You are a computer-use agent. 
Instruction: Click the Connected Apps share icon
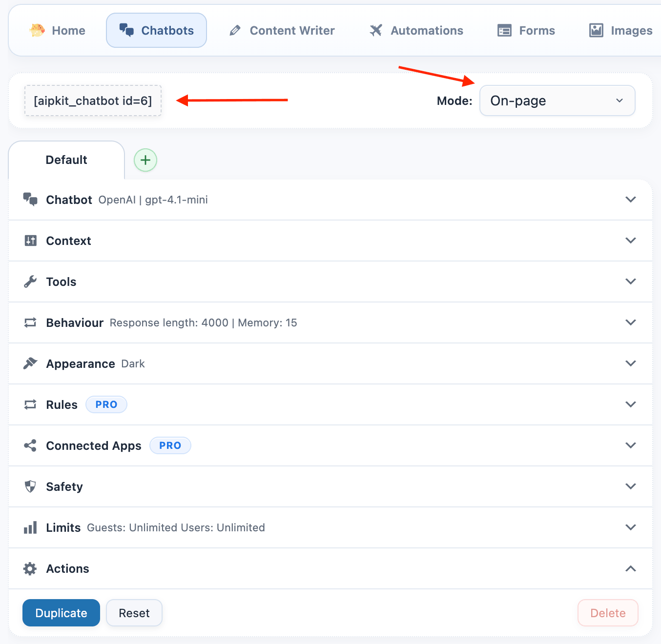(30, 445)
